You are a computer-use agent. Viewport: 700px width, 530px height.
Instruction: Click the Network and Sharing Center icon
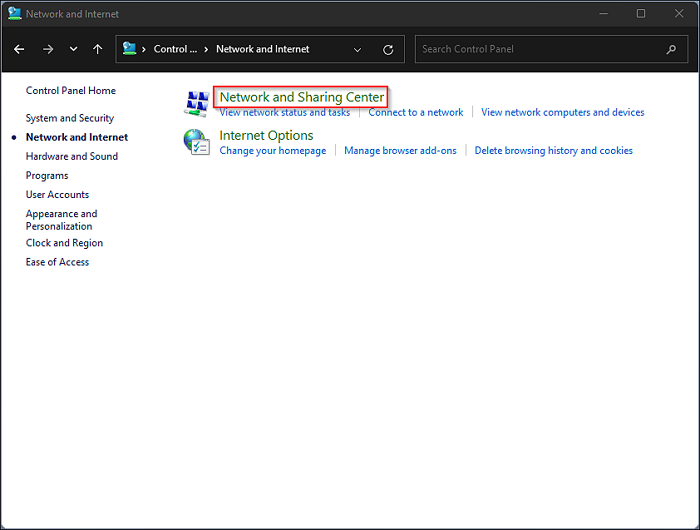196,103
